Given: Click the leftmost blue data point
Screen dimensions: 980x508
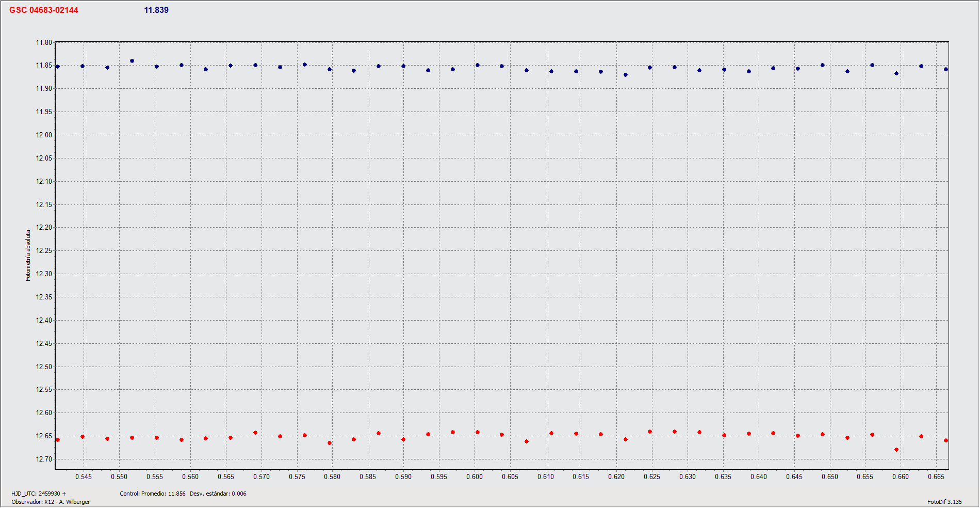Looking at the screenshot, I should [58, 67].
